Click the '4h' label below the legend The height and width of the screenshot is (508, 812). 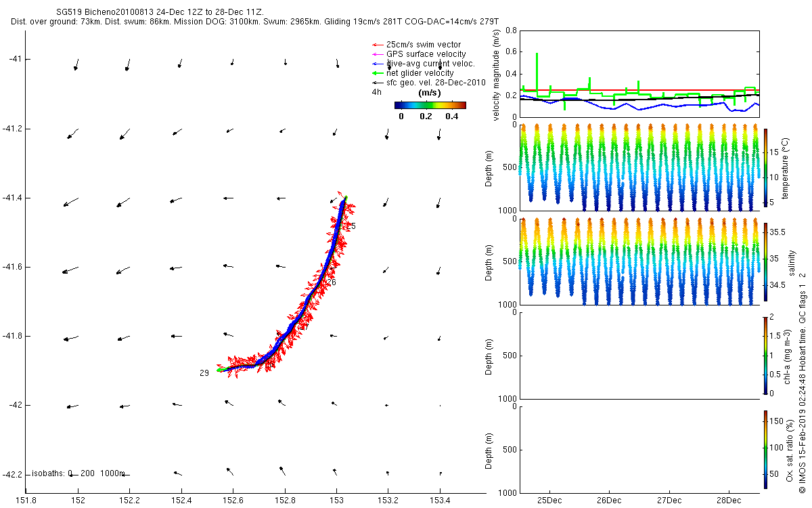coord(376,92)
